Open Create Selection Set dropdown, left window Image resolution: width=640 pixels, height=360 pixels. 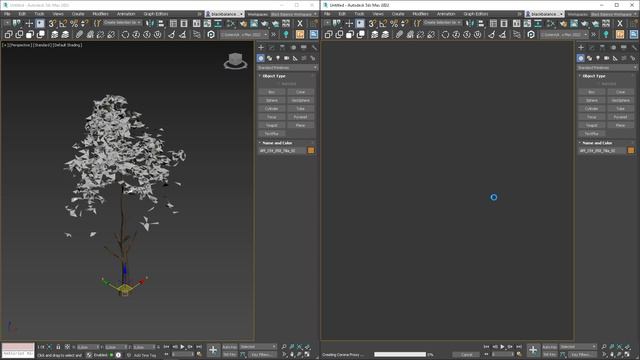coord(122,22)
